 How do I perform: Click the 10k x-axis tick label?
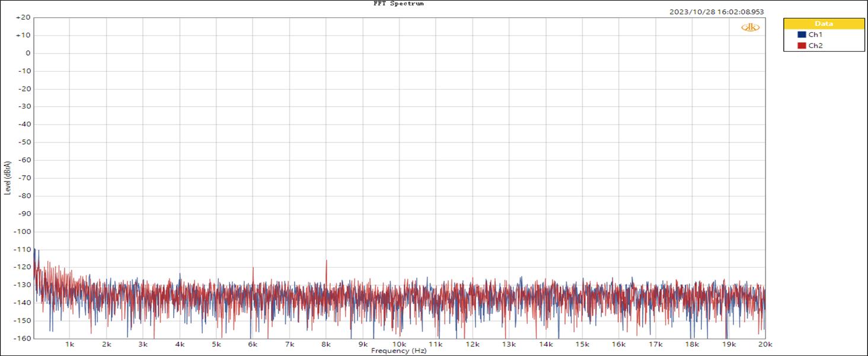pos(399,344)
